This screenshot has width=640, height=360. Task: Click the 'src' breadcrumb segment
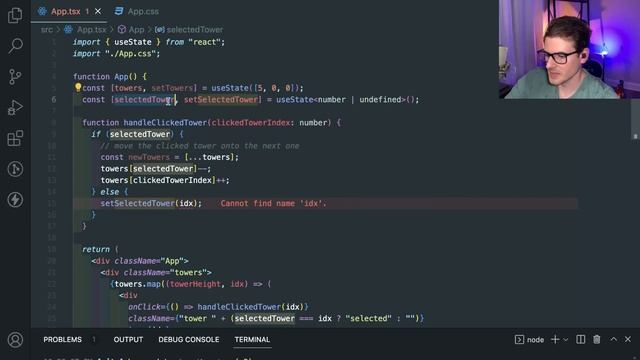coord(47,30)
